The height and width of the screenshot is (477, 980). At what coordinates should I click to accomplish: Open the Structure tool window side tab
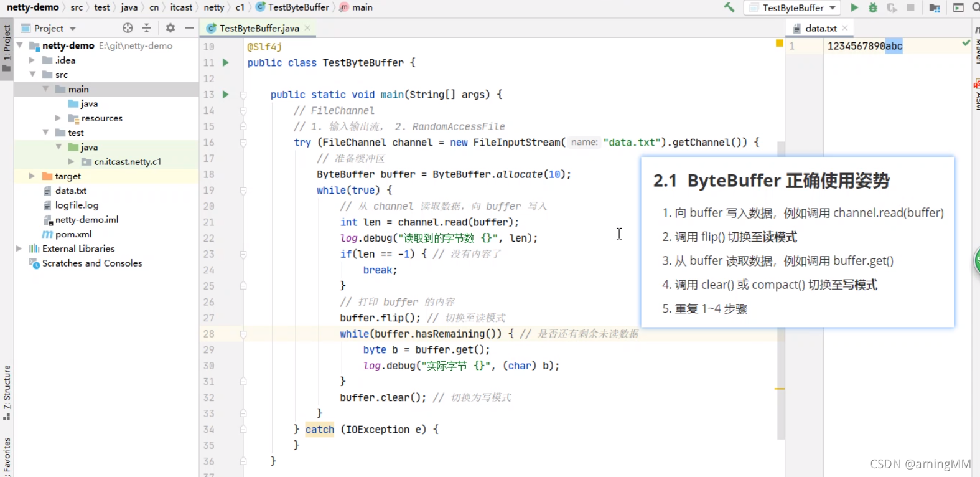7,392
